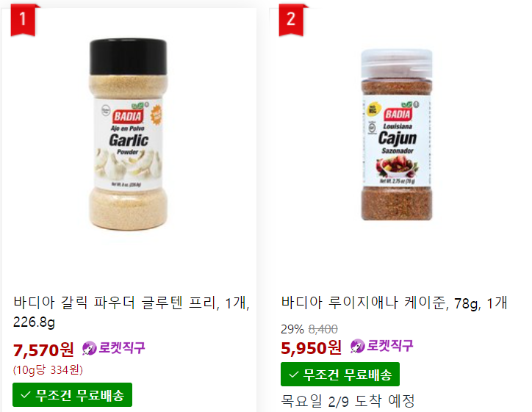This screenshot has height=412, width=532.
Task: Click second product's 무조건 무료배송 green badge
Action: click(x=340, y=375)
